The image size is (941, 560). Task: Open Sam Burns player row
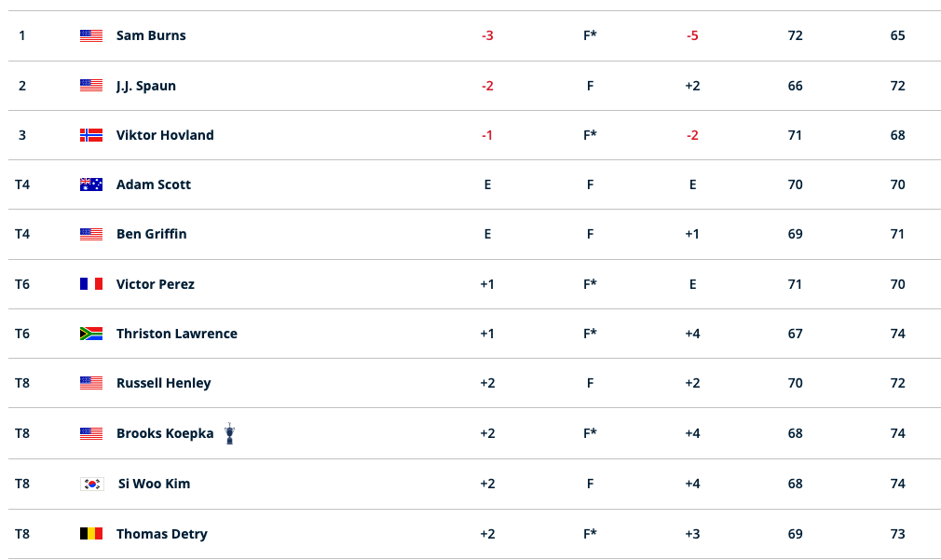[474, 35]
